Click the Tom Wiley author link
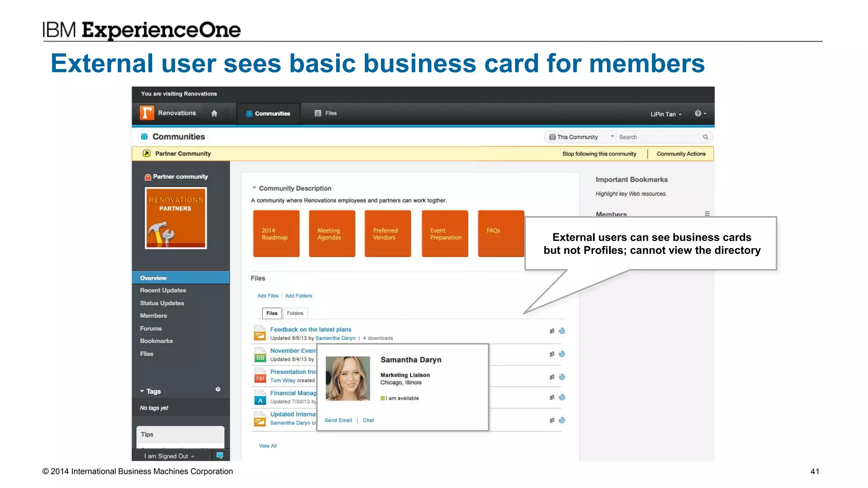Viewport: 868px width, 488px height. tap(283, 380)
